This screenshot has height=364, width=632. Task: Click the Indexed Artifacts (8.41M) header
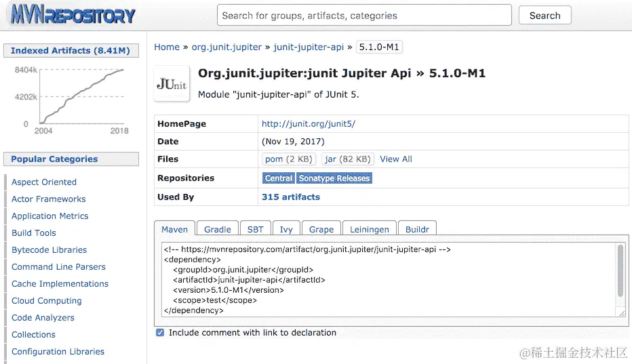71,50
